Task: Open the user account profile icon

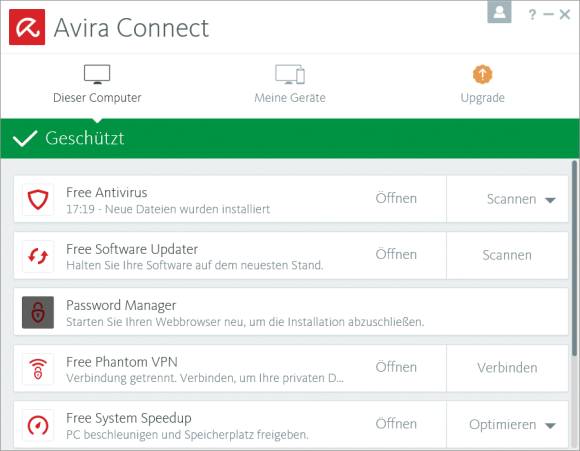Action: 499,11
